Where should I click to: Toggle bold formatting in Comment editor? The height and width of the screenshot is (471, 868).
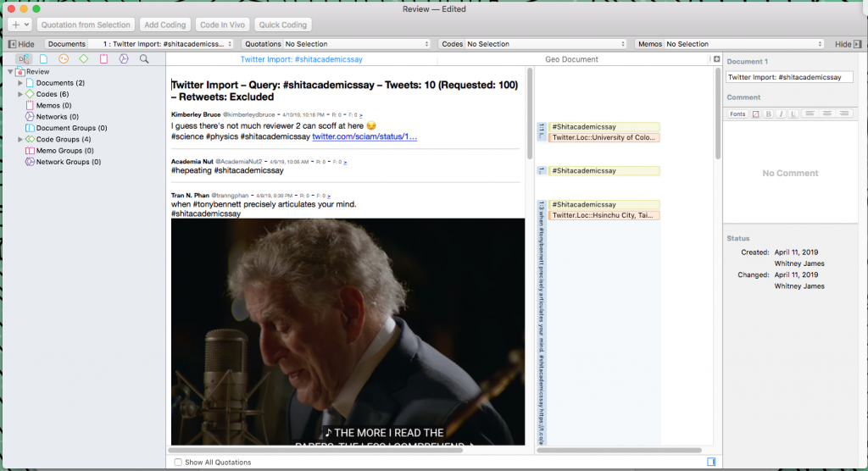pyautogui.click(x=768, y=114)
